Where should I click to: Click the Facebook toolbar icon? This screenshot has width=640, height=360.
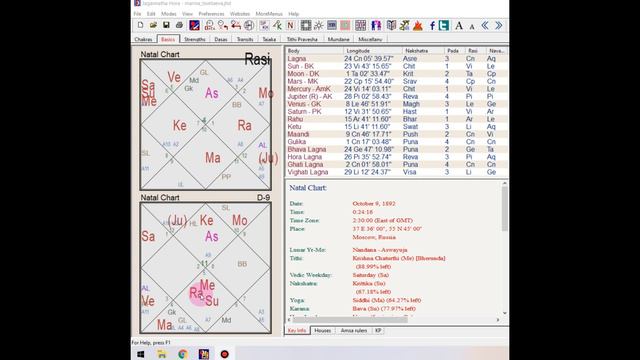(x=432, y=26)
